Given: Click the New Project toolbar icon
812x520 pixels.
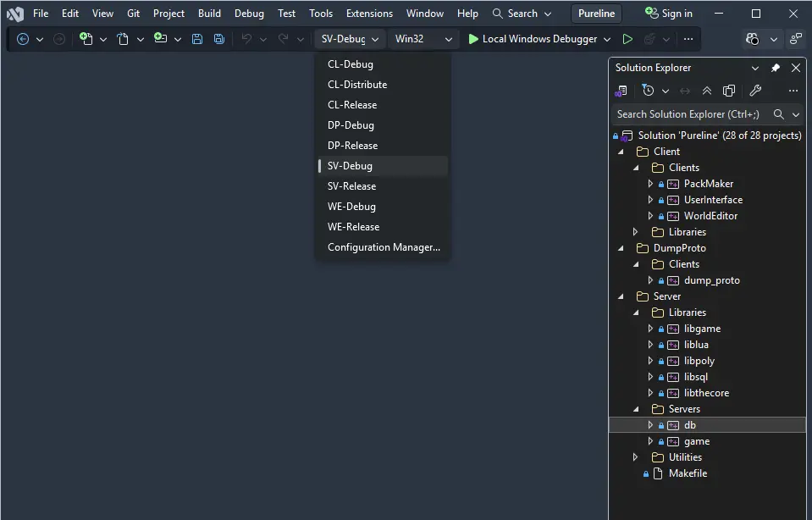Looking at the screenshot, I should 86,39.
